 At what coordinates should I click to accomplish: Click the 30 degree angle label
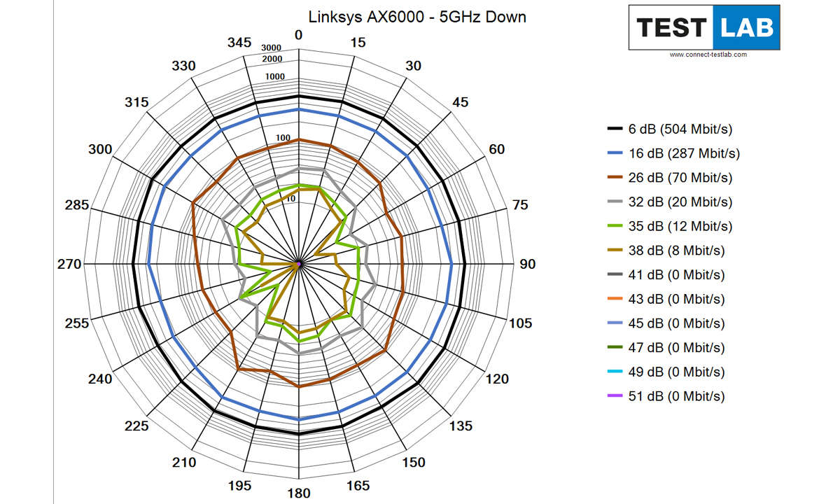click(x=413, y=66)
